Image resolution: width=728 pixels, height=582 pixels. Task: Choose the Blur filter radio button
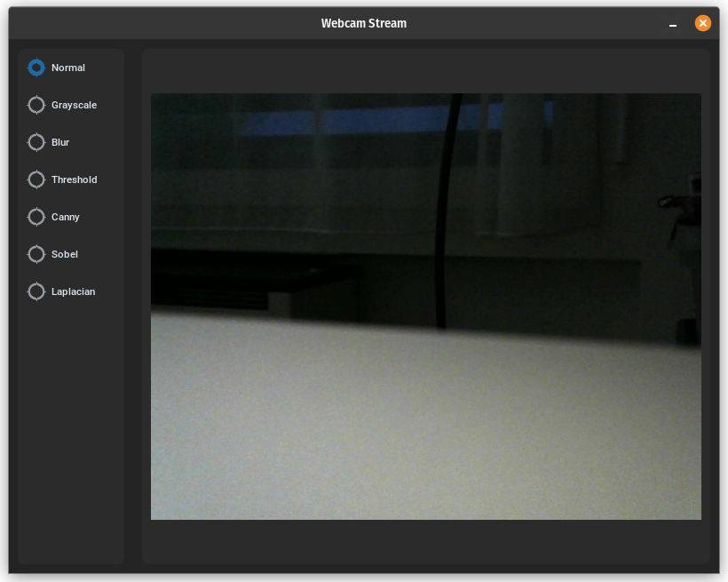36,142
